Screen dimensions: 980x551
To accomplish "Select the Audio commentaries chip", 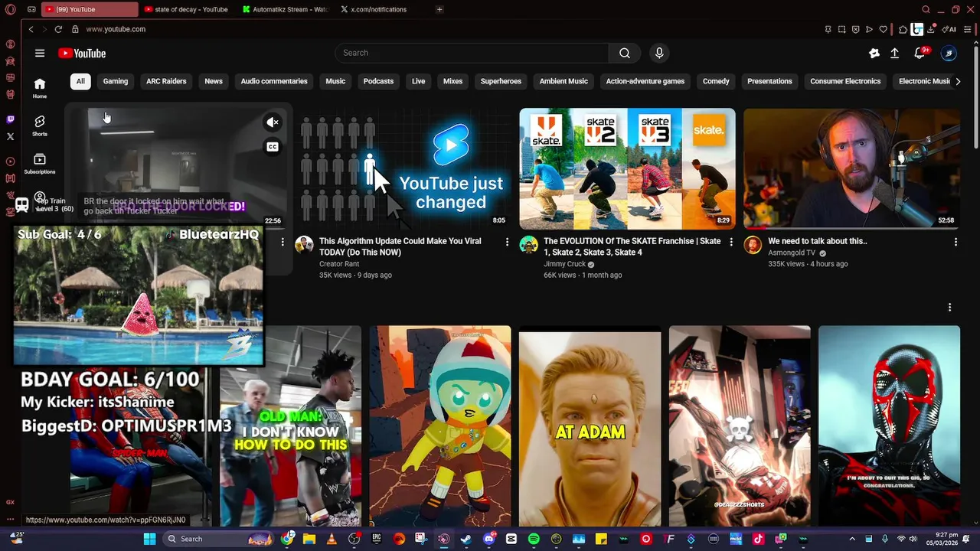I will tap(274, 81).
